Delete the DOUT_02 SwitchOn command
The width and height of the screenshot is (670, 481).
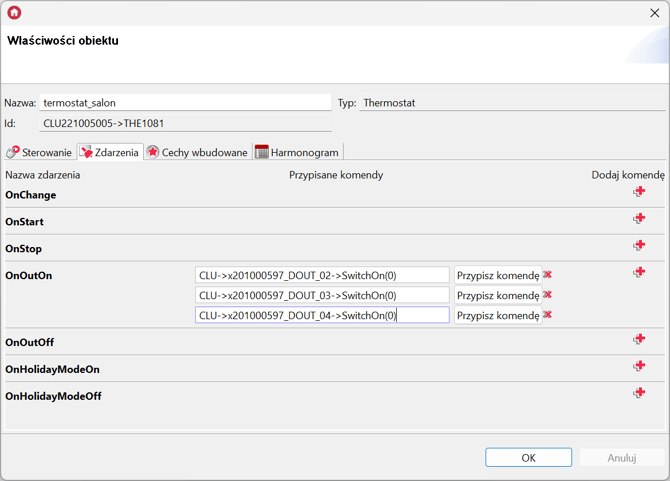pyautogui.click(x=548, y=275)
